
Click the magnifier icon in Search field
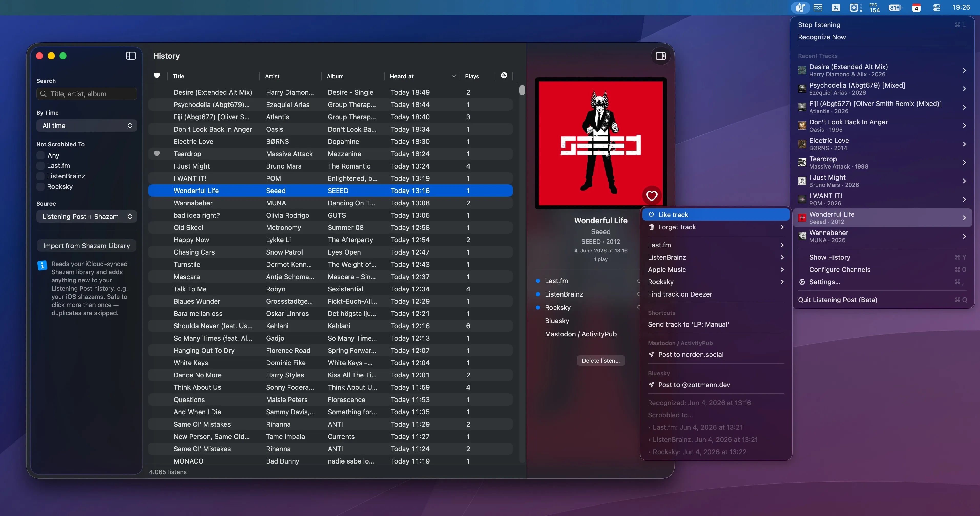click(43, 93)
